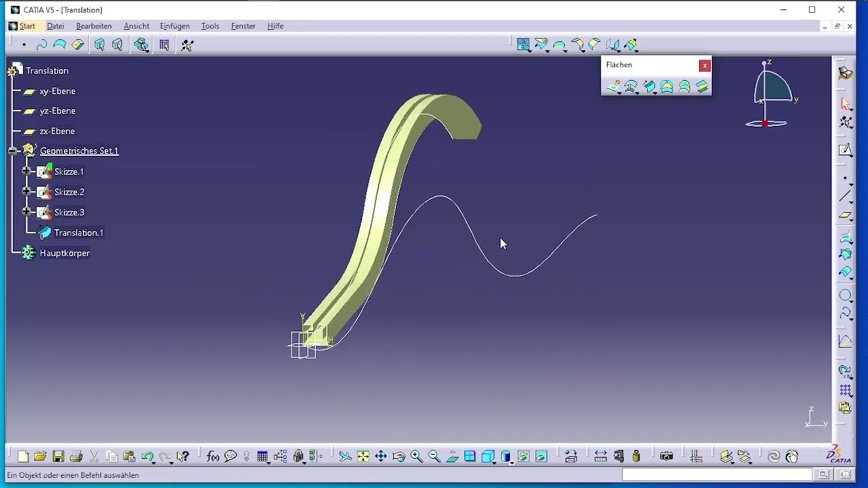Click the white spine curve in viewport
The image size is (868, 488).
[x=515, y=275]
